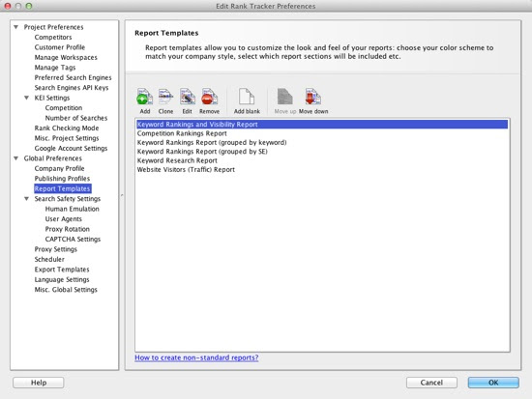Move the template down with the arrow icon
This screenshot has width=532, height=399.
[312, 97]
